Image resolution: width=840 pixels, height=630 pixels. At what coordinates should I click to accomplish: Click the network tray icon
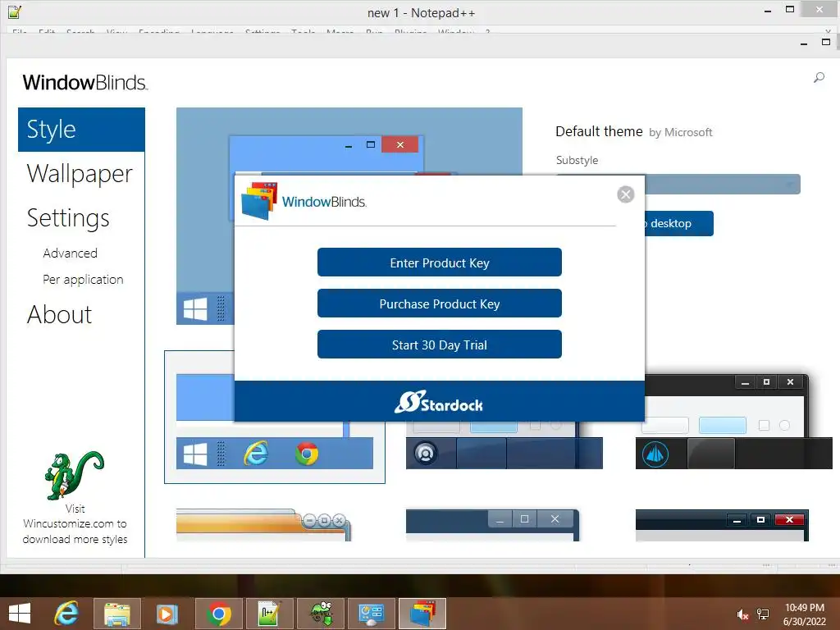763,614
